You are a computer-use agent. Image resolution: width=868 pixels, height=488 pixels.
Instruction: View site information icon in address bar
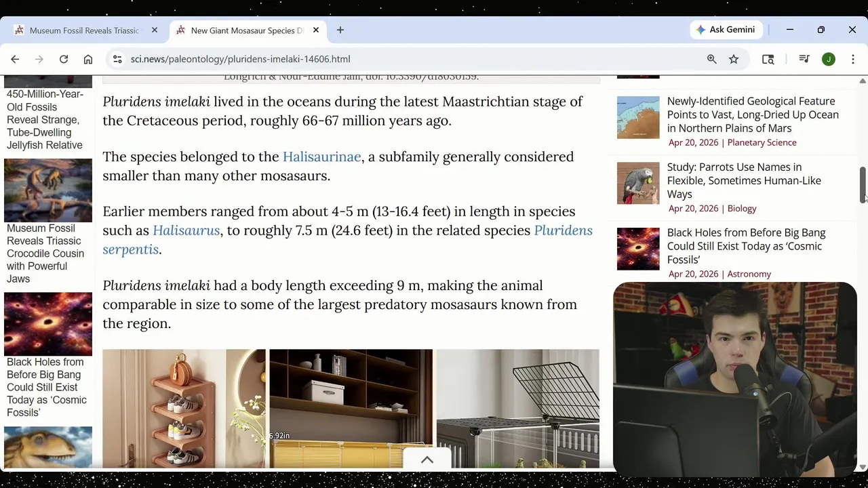point(117,59)
